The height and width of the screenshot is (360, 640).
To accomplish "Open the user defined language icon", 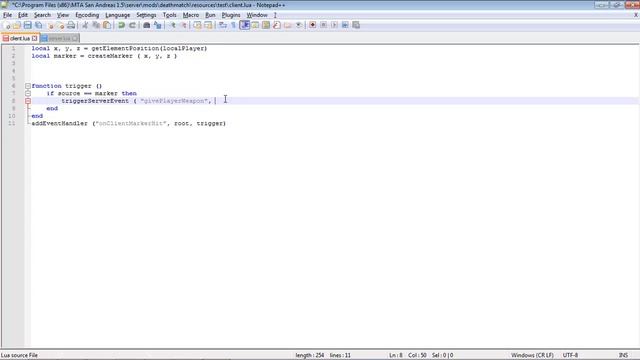I will pyautogui.click(x=255, y=25).
